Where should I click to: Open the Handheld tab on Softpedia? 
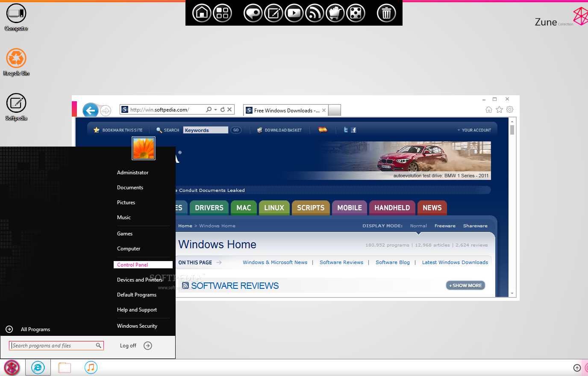(392, 208)
